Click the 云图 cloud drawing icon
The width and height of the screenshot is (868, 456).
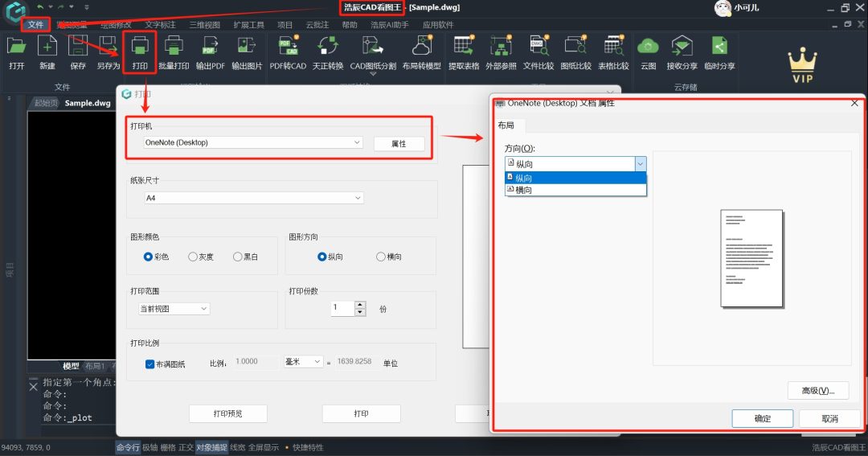pos(649,46)
